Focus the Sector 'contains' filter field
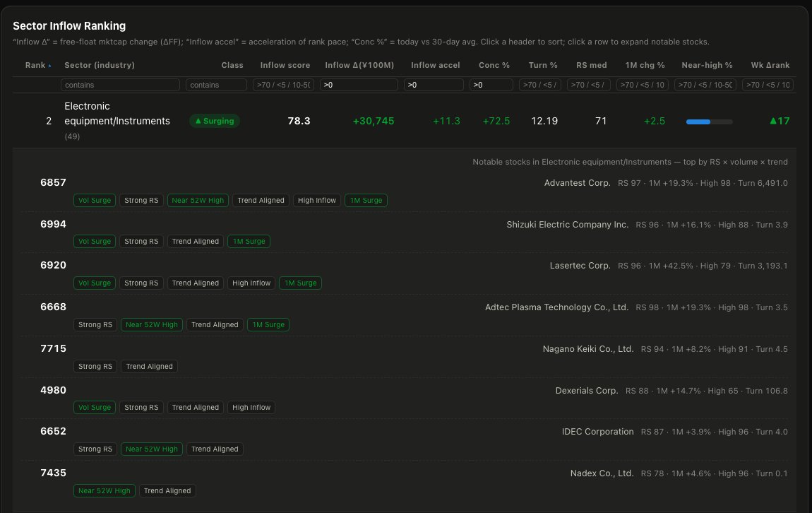Viewport: 812px width, 513px height. coord(120,85)
